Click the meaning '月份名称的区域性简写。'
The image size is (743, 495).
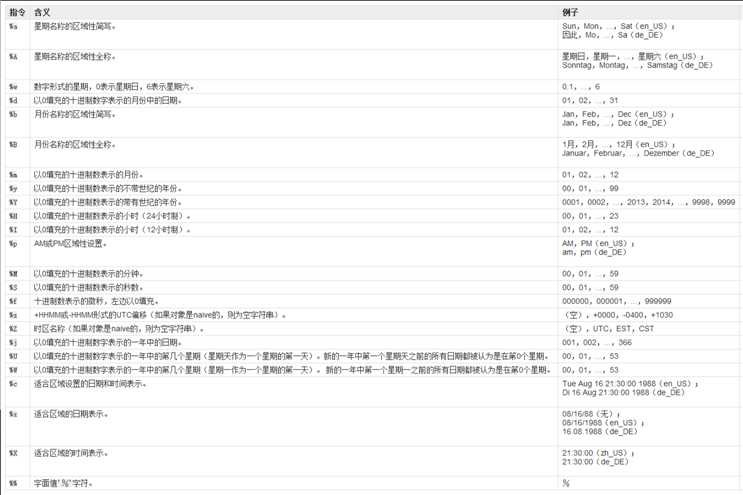(x=74, y=114)
